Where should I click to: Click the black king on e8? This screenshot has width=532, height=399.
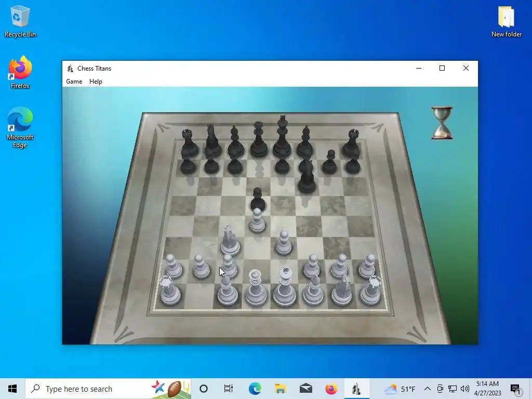[282, 137]
